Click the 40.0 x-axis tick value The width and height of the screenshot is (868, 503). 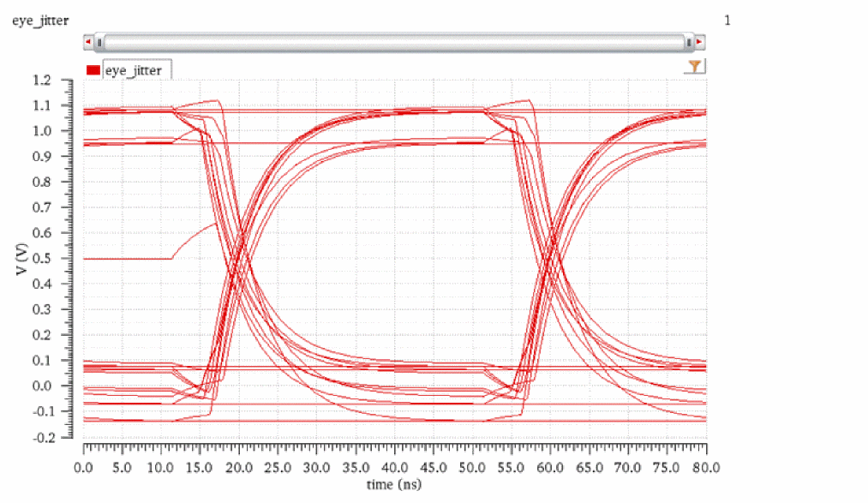395,468
